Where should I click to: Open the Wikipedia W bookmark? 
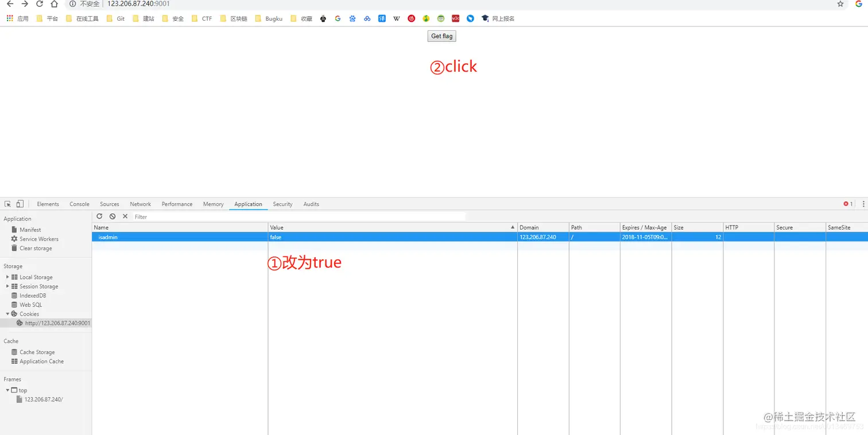tap(397, 18)
